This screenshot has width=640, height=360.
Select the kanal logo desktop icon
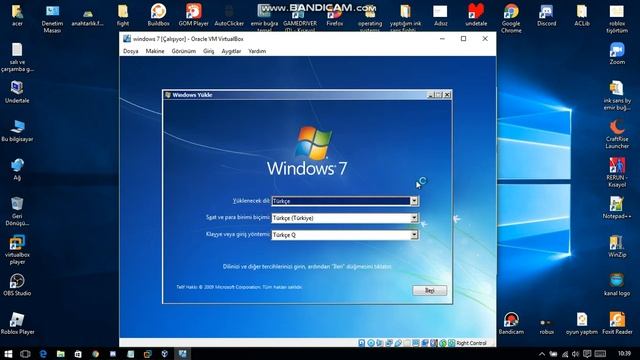click(x=617, y=284)
